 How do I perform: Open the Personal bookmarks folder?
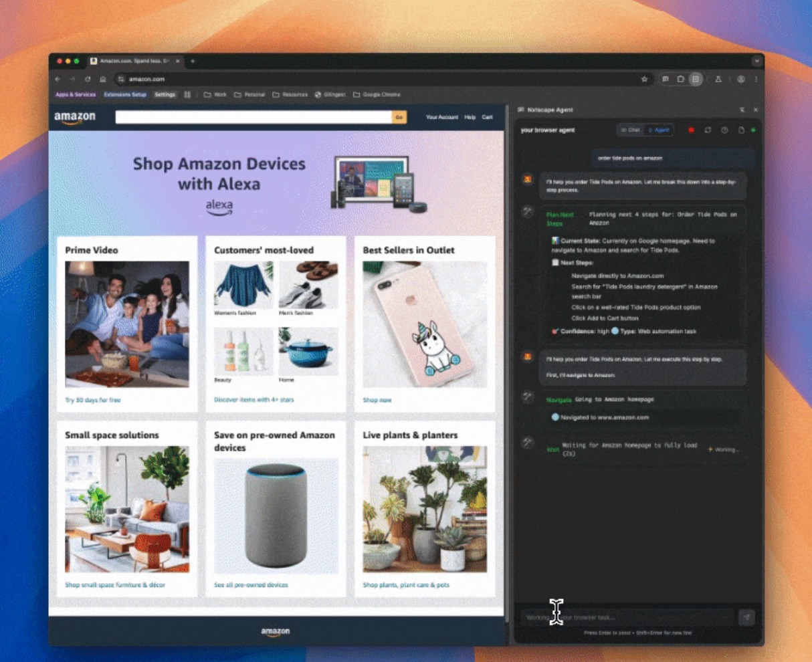coord(249,94)
